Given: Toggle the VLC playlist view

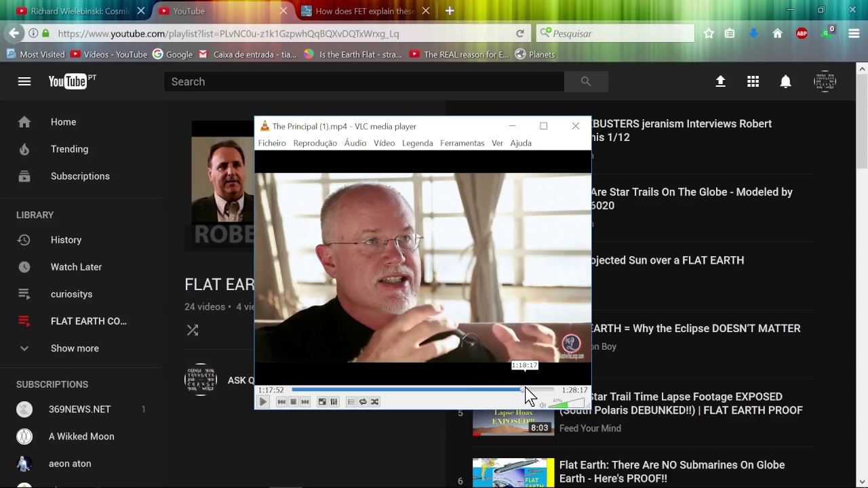Looking at the screenshot, I should pyautogui.click(x=351, y=402).
